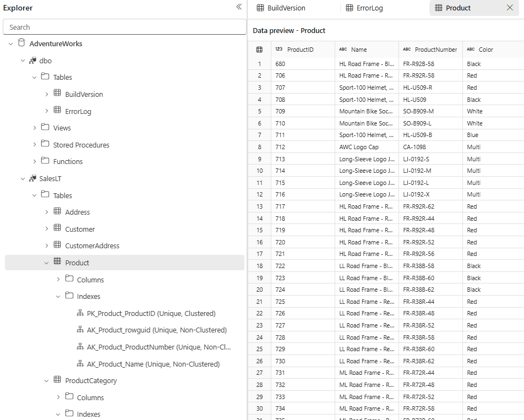
Task: Click the ABC type icon of Name column
Action: [343, 49]
